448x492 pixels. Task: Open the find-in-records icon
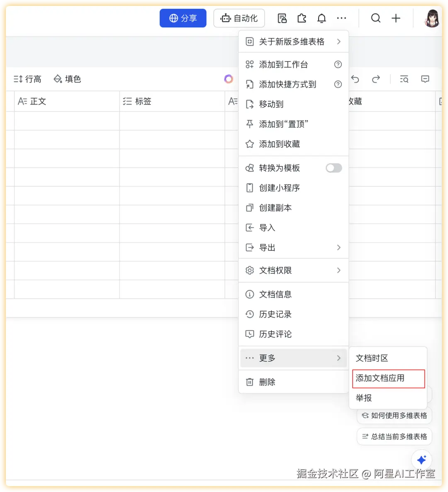pos(404,79)
